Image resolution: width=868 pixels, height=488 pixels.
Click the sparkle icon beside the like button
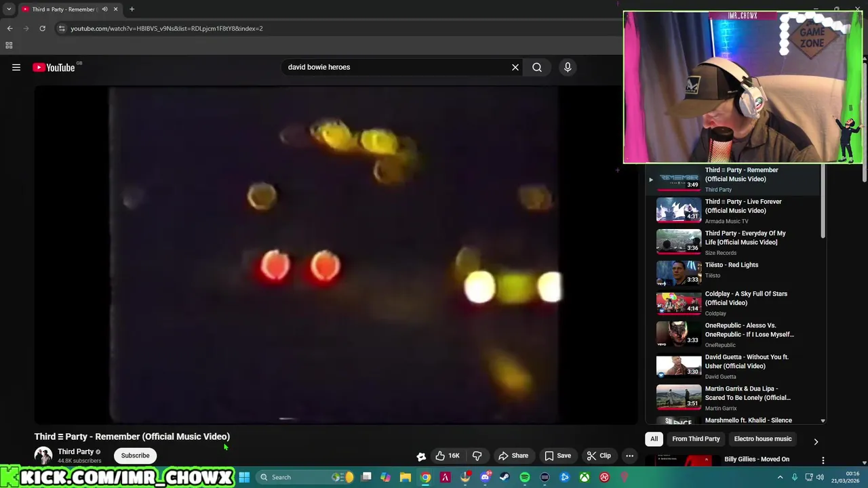click(421, 456)
